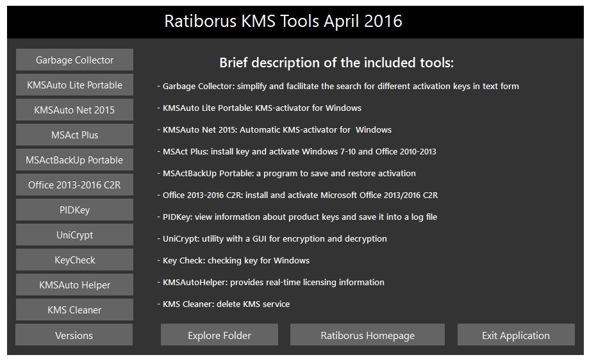This screenshot has height=364, width=596.
Task: Run MSActBackUp Portable
Action: (74, 160)
